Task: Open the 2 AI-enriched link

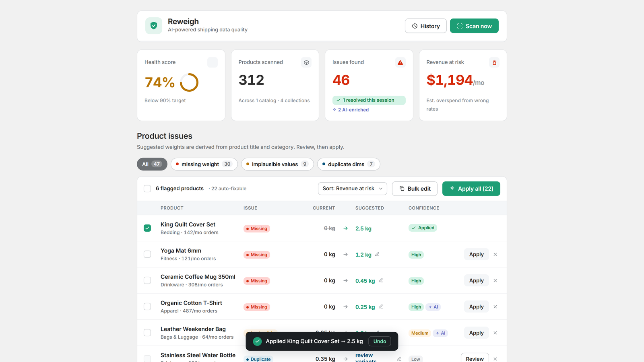Action: tap(351, 110)
